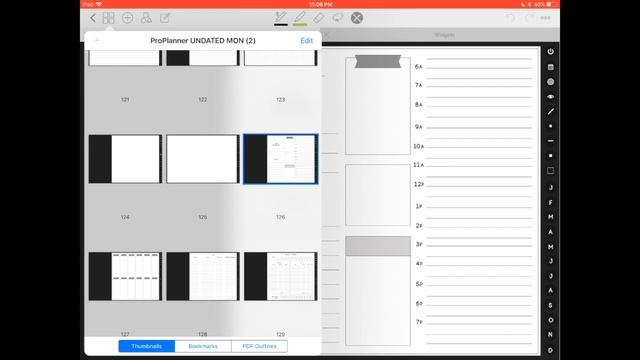This screenshot has height=360, width=640.
Task: Tap the 10A time slot label
Action: point(419,146)
